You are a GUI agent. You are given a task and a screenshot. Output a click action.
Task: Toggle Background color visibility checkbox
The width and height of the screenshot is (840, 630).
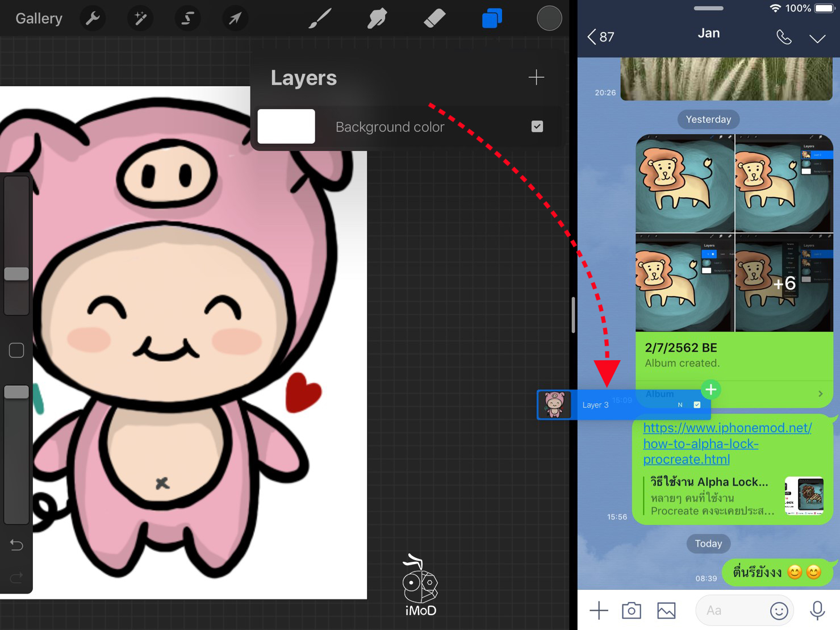[x=537, y=127]
